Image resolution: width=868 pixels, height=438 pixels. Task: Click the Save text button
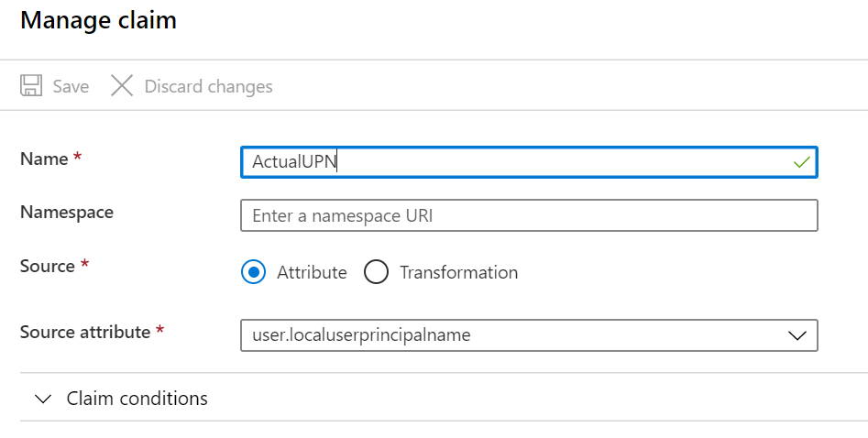tap(71, 86)
